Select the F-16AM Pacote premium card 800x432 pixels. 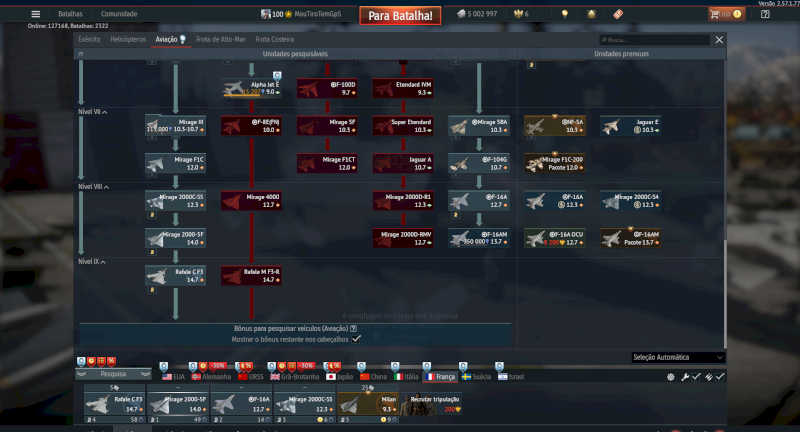pyautogui.click(x=631, y=238)
